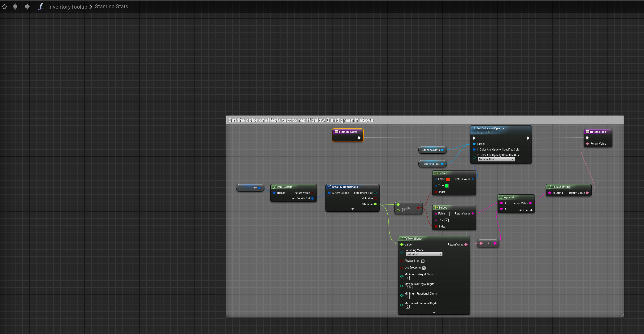
Task: Click the Stamina output pin on Break node
Action: (375, 204)
